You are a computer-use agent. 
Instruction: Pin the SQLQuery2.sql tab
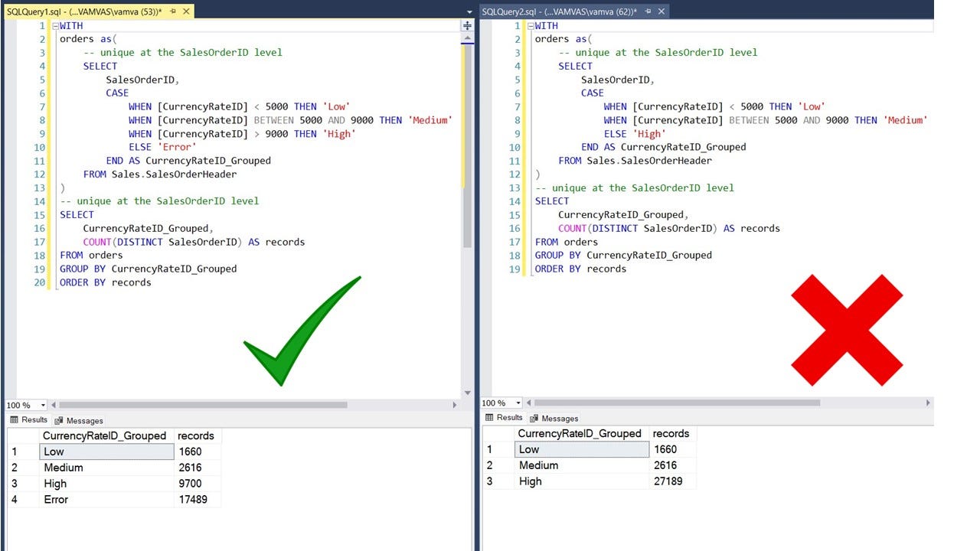coord(648,11)
